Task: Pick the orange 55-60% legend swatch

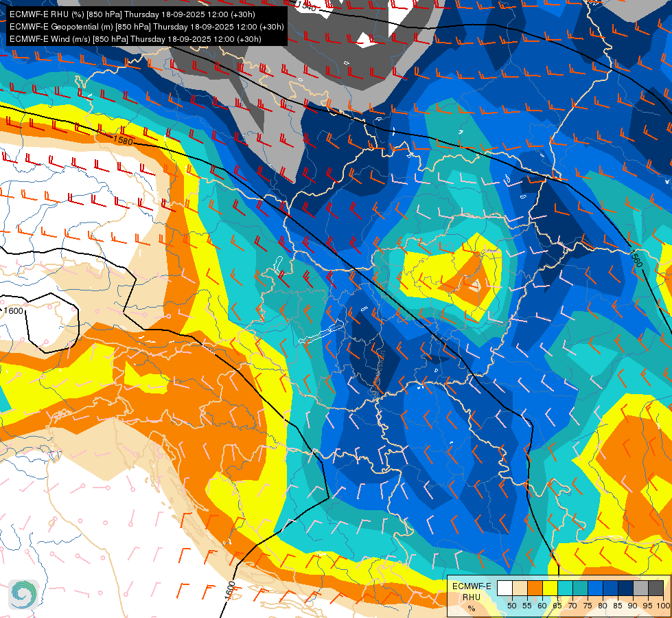Action: [x=535, y=588]
